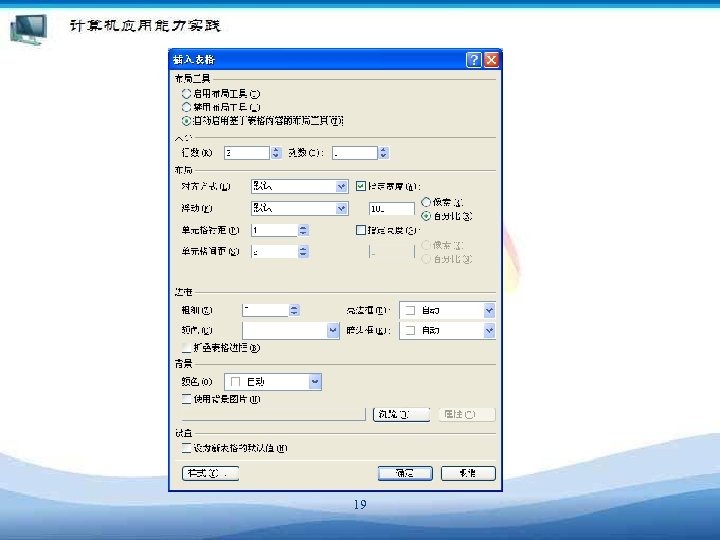Check the use background picture (使用背景图片) checkbox

186,399
